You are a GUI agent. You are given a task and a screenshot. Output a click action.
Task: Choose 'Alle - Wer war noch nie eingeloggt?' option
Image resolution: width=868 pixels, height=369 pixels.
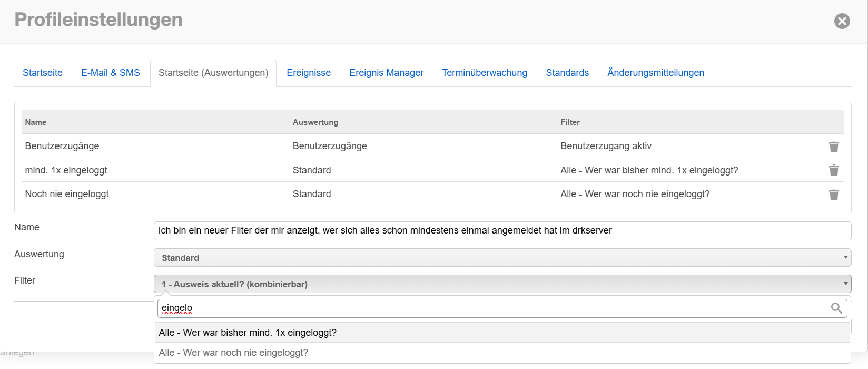233,353
